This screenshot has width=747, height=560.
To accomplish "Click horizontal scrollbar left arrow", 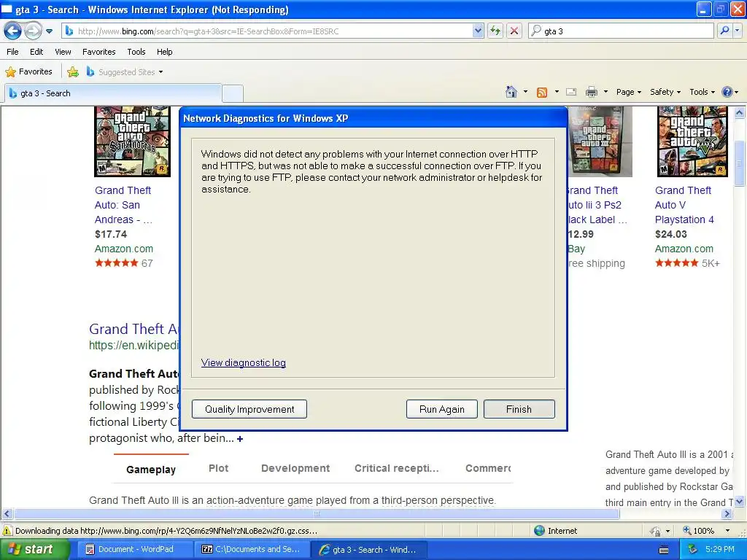I will pyautogui.click(x=7, y=514).
